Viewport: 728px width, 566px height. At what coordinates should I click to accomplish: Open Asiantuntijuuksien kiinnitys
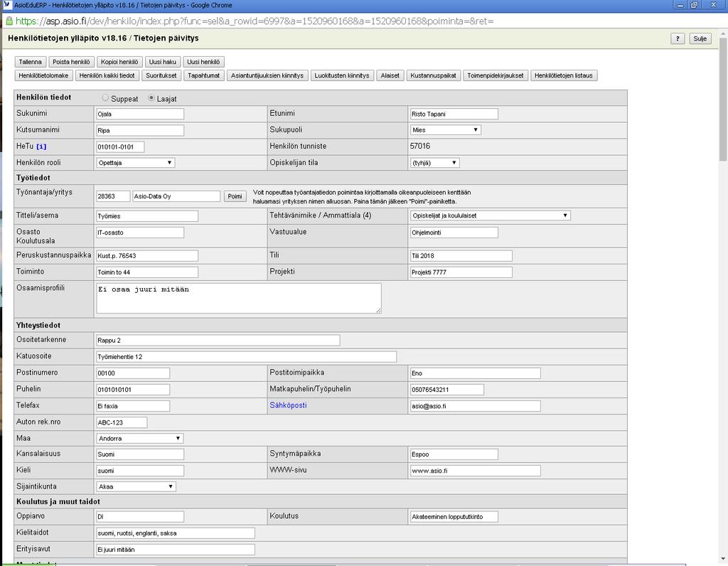coord(267,75)
